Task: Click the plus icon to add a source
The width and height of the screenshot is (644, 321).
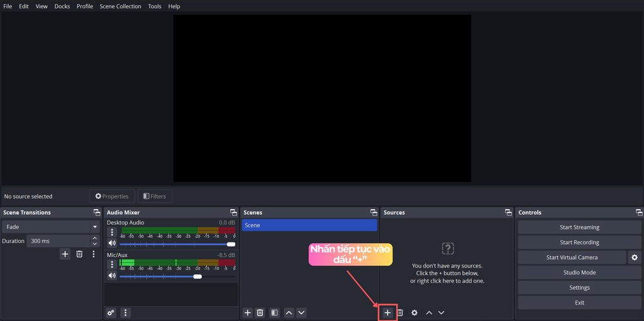Action: tap(387, 312)
